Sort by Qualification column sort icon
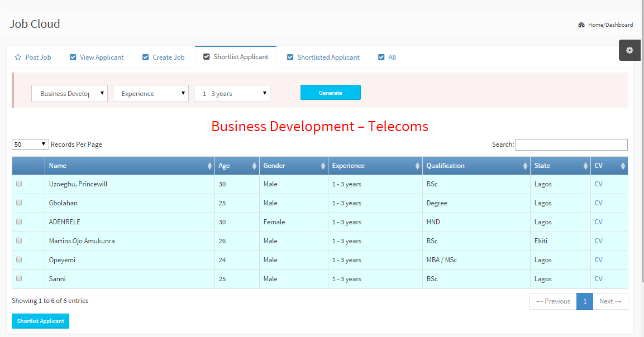 coord(525,166)
